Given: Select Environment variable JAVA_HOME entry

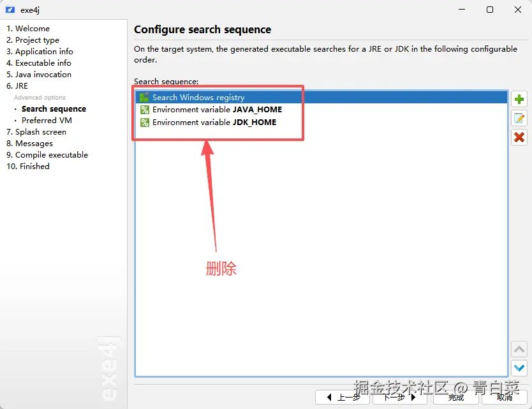Looking at the screenshot, I should (321, 110).
